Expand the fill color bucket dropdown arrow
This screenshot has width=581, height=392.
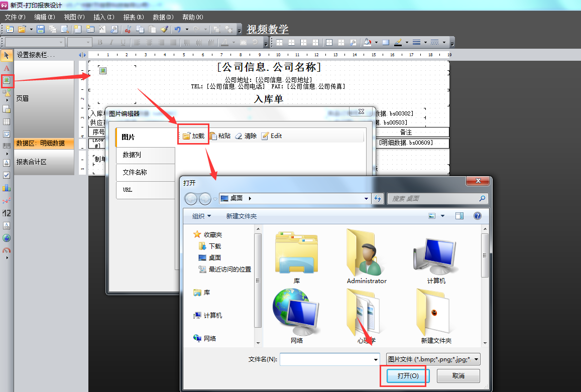tap(376, 43)
